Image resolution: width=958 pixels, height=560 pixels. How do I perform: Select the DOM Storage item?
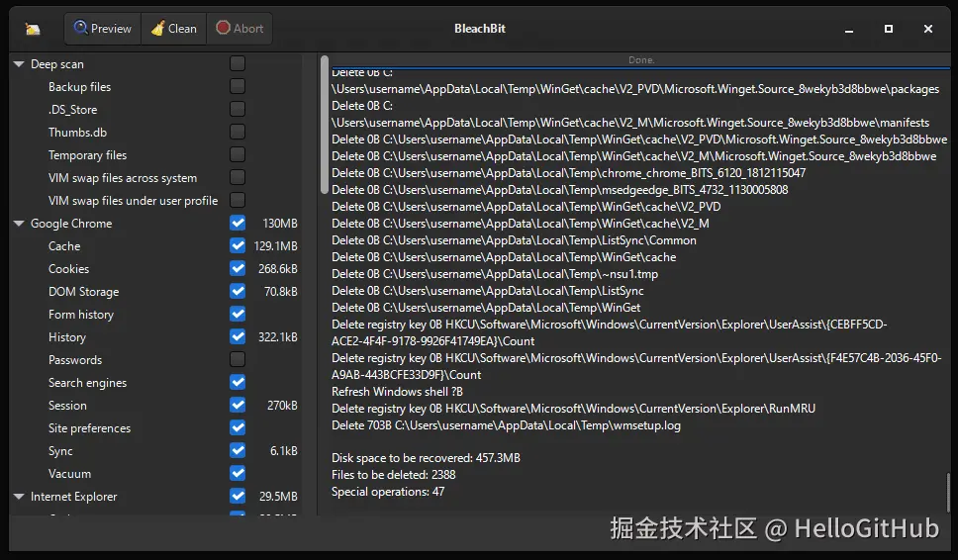(84, 292)
